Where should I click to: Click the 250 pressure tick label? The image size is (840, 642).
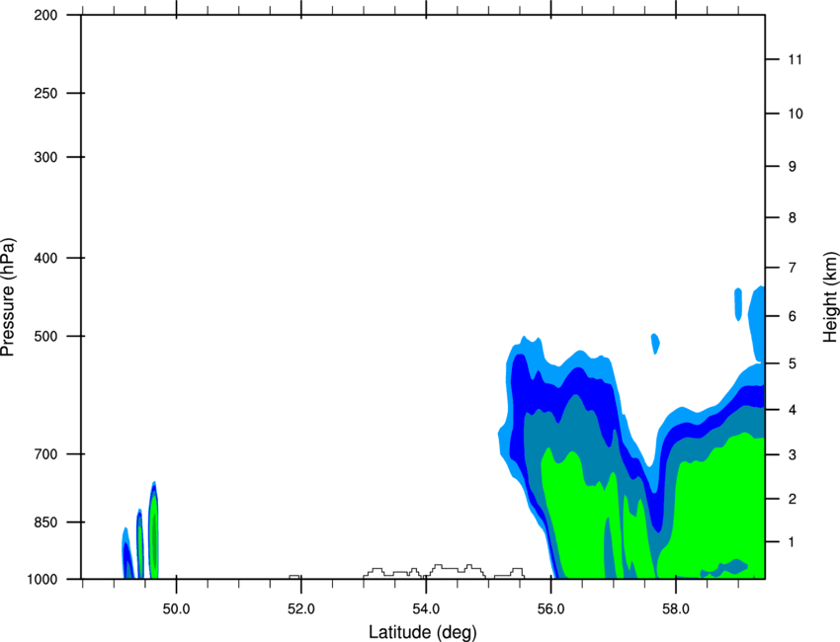45,93
